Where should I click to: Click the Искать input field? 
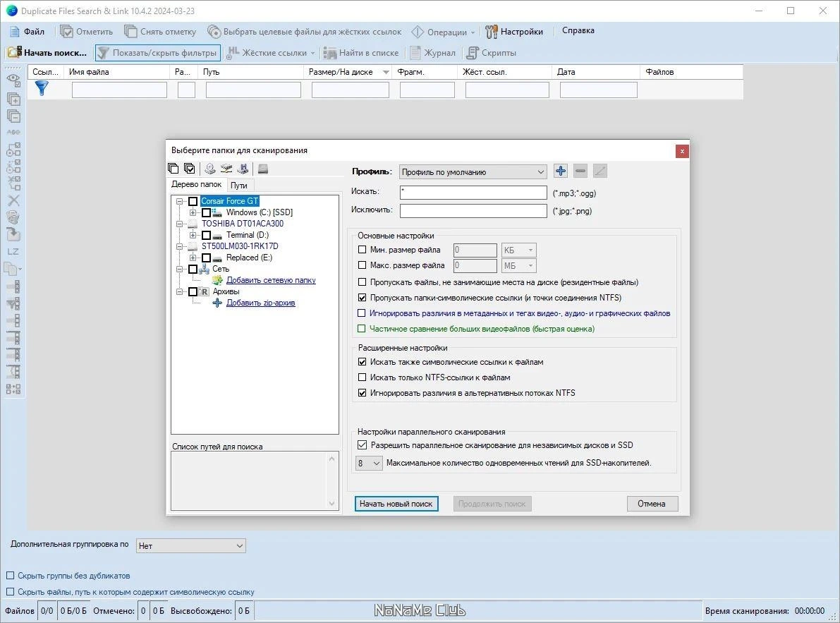pyautogui.click(x=473, y=193)
